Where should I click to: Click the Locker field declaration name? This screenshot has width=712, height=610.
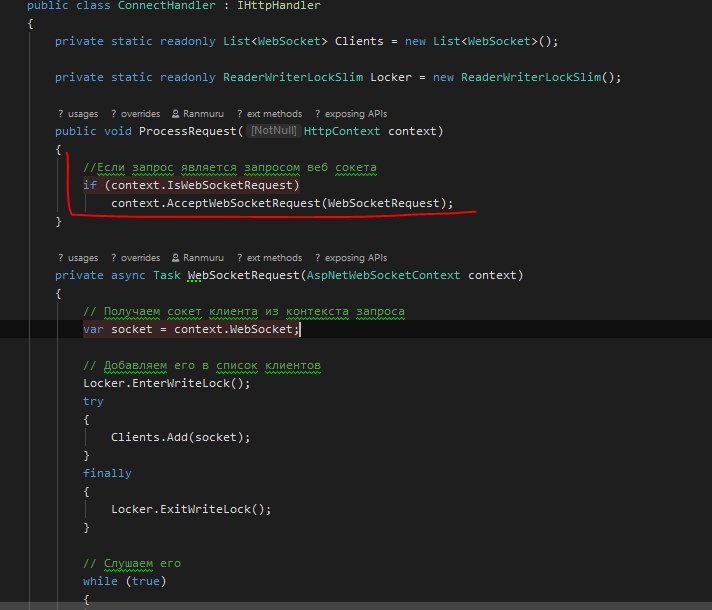[x=391, y=77]
